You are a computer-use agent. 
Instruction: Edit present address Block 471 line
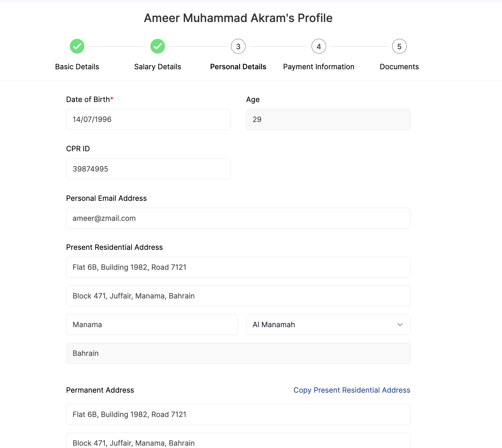pyautogui.click(x=238, y=296)
